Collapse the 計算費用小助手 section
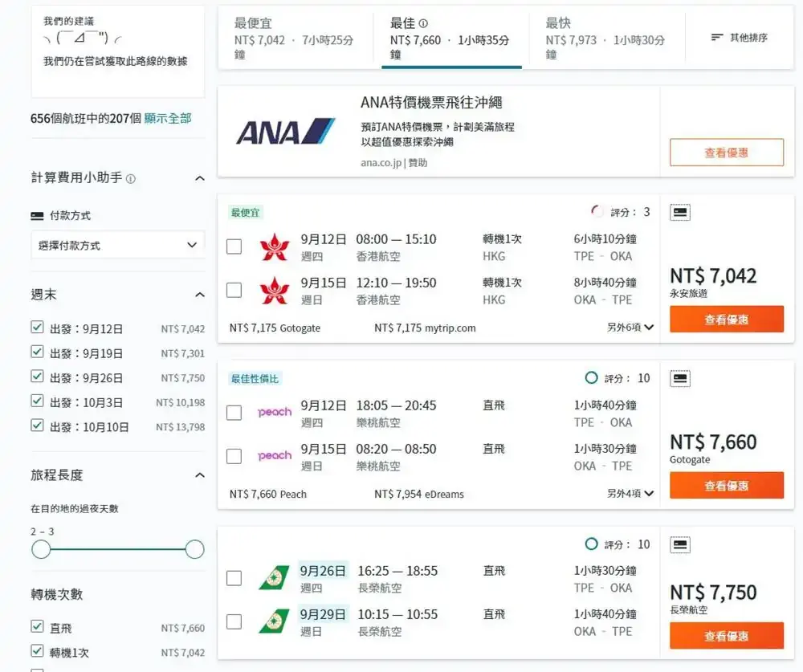 coord(200,178)
